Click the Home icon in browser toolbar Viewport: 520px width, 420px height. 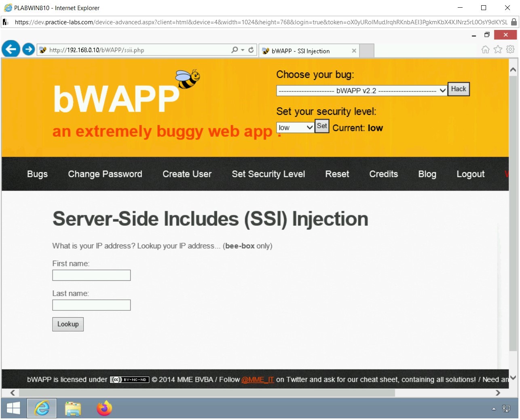pos(485,49)
